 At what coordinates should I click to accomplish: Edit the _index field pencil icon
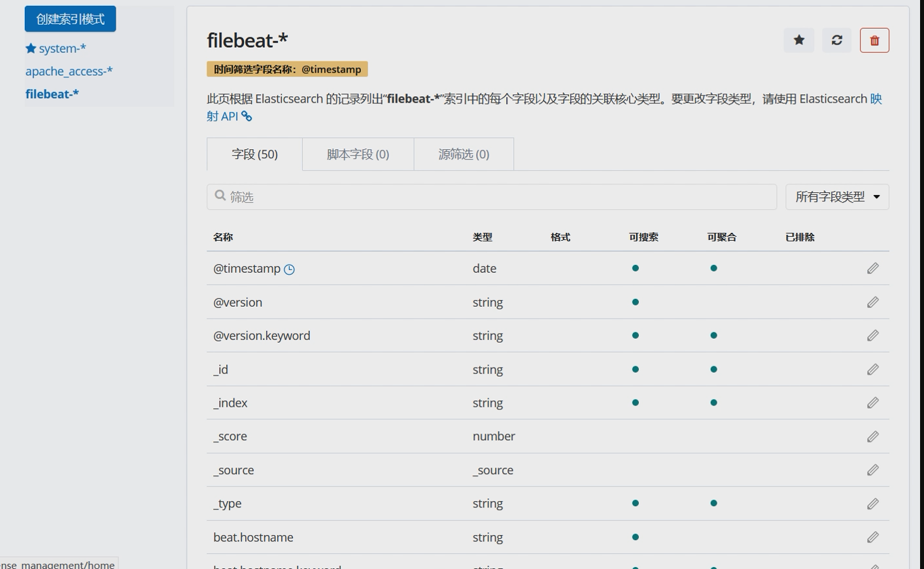point(873,403)
